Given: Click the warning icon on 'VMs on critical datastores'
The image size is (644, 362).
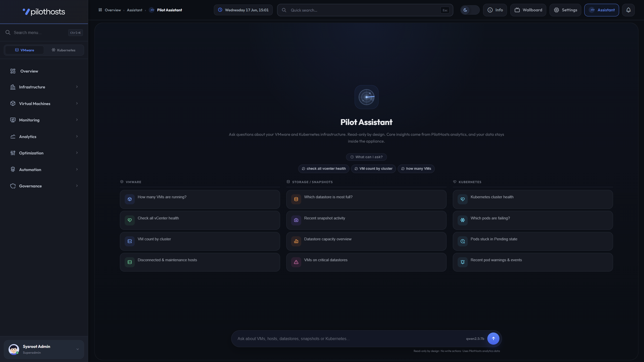Looking at the screenshot, I should pos(296,262).
